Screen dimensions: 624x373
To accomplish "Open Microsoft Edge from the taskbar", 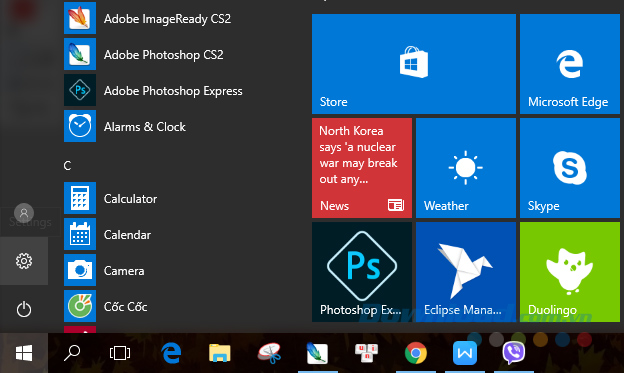I will pyautogui.click(x=171, y=353).
